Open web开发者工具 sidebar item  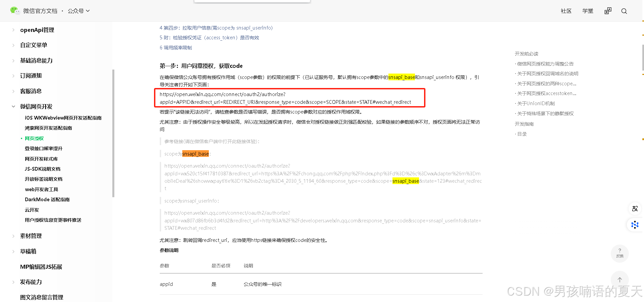click(x=41, y=189)
